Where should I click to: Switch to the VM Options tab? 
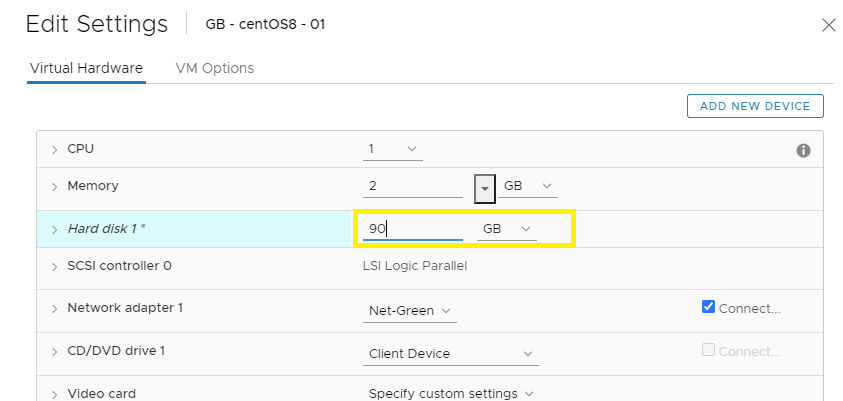214,68
